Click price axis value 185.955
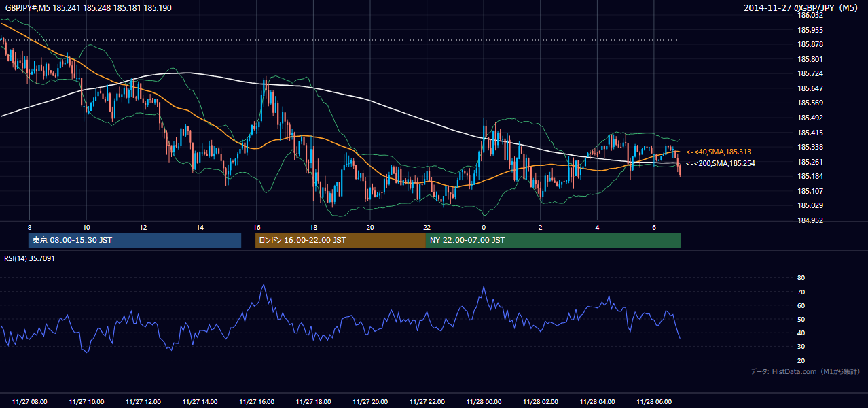 (x=810, y=30)
